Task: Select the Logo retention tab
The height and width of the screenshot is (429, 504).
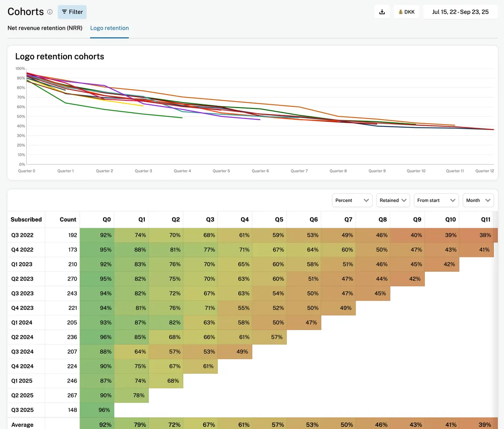Action: [109, 28]
